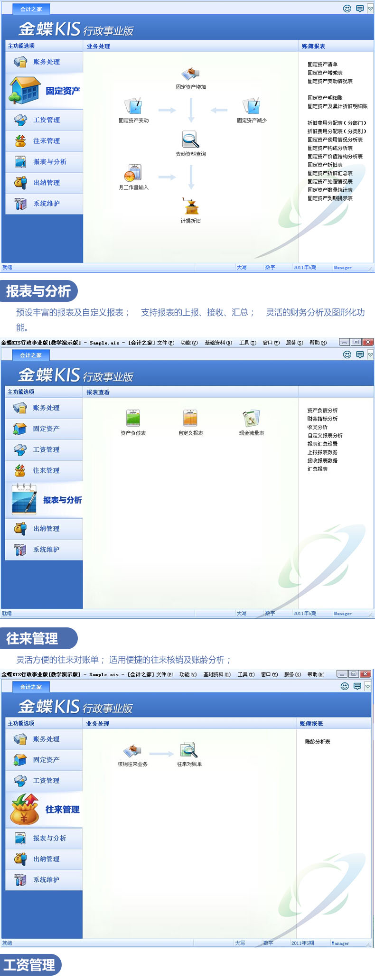Viewport: 375px width, 980px height.
Task: Open 工资管理 in the 账龄分析表 window sidebar
Action: (x=44, y=781)
